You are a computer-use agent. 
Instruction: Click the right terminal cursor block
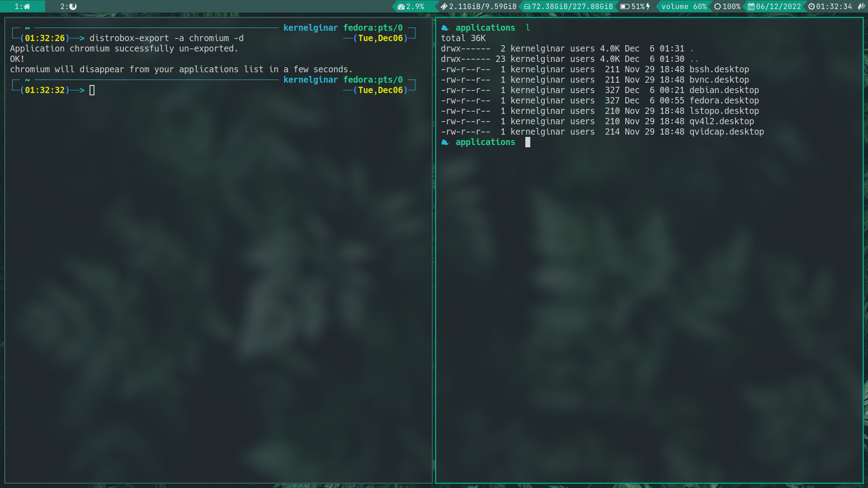click(528, 142)
